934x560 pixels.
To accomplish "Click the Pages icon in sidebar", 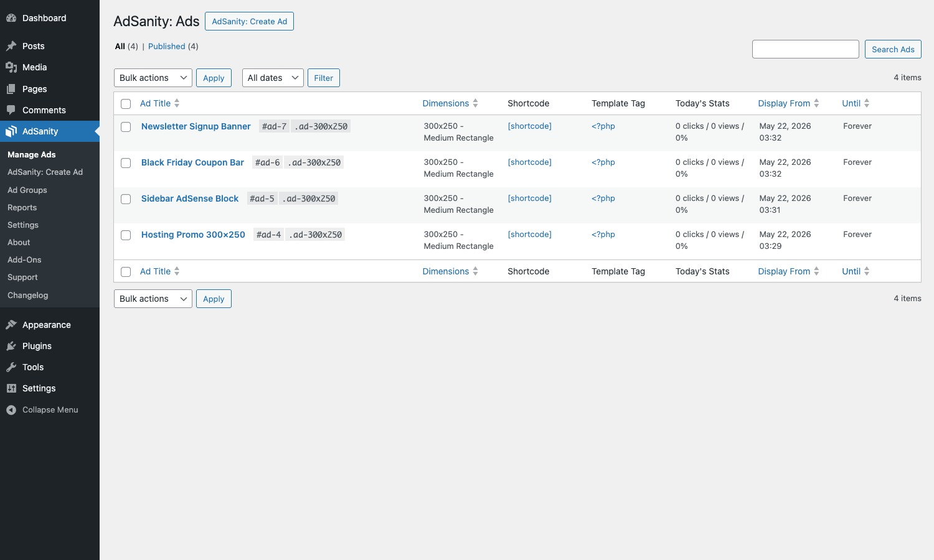I will 11,89.
